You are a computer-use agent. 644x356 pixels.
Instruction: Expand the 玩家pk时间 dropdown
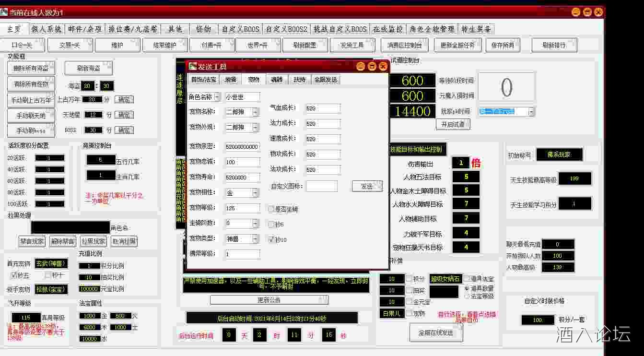tap(531, 111)
